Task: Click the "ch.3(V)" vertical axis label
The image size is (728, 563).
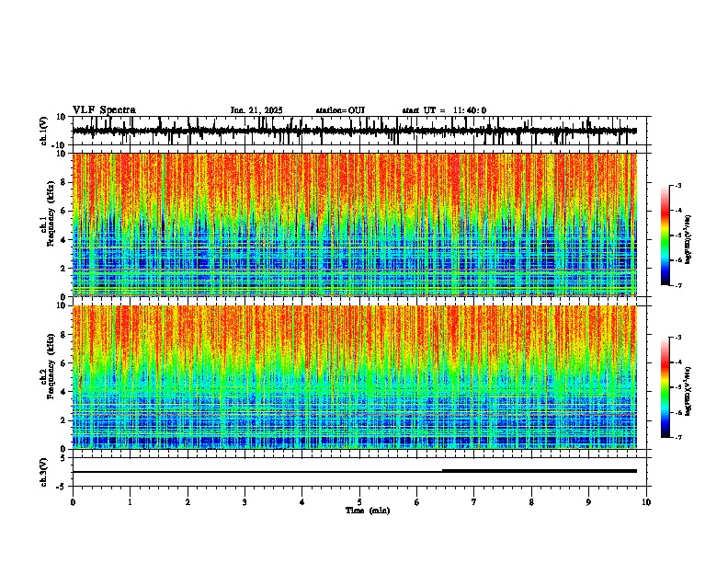Action: tap(44, 473)
